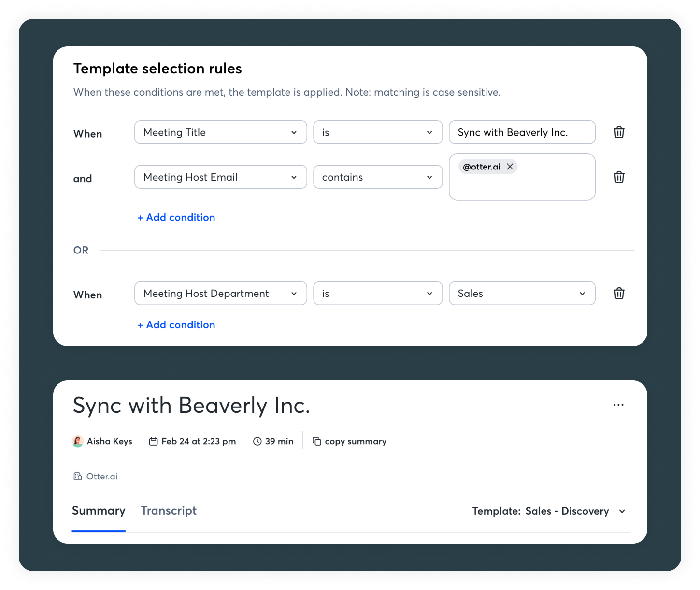Click the calendar date icon
This screenshot has height=590, width=700.
tap(154, 441)
